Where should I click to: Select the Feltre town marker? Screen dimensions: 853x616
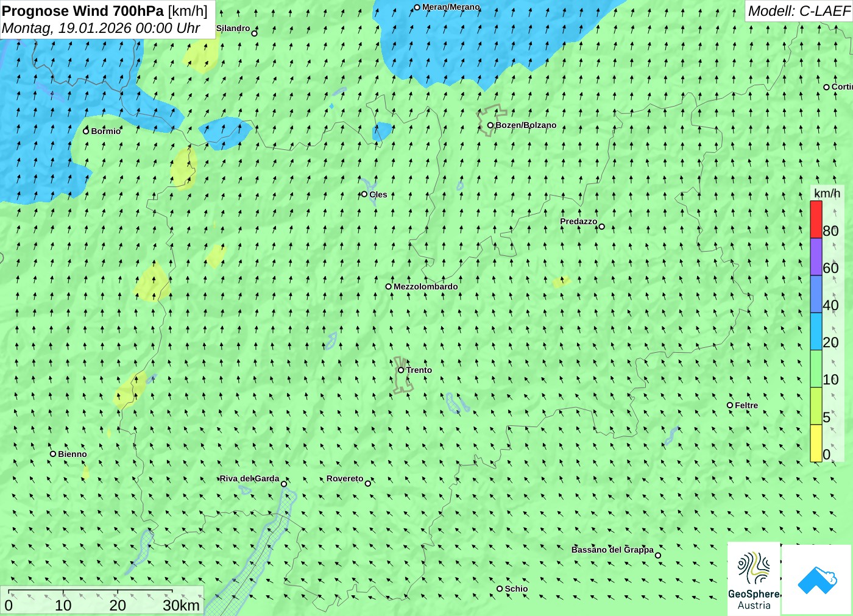(730, 405)
